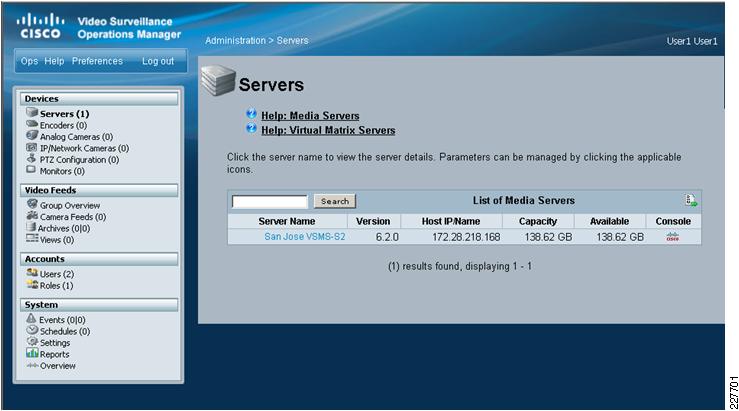Open Schedules (0) under System
This screenshot has width=739, height=411.
tap(65, 331)
